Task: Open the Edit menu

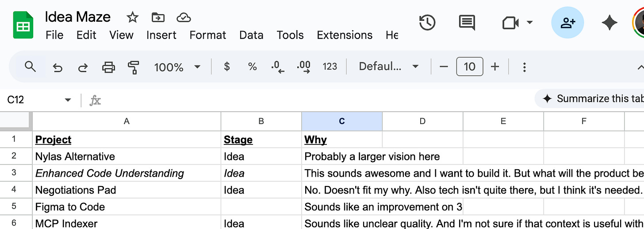Action: point(86,35)
